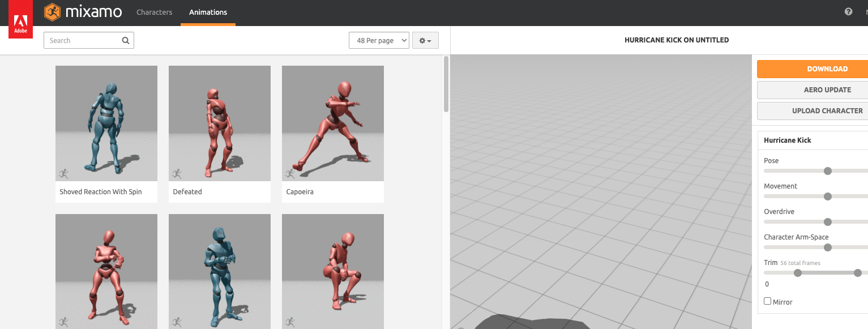Click runner icon on Capoeira card
The height and width of the screenshot is (329, 868).
290,173
